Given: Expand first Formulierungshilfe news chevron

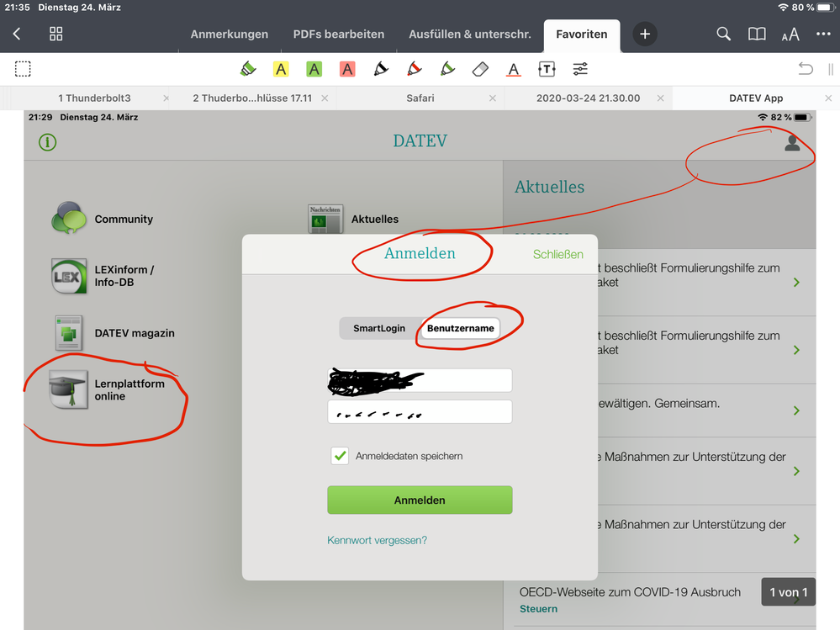Looking at the screenshot, I should [x=796, y=283].
